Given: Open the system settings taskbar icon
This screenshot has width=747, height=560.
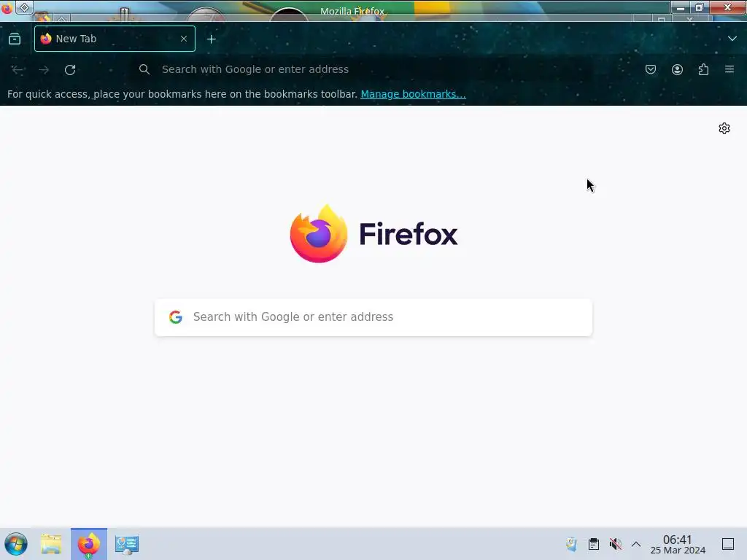Looking at the screenshot, I should pyautogui.click(x=127, y=544).
